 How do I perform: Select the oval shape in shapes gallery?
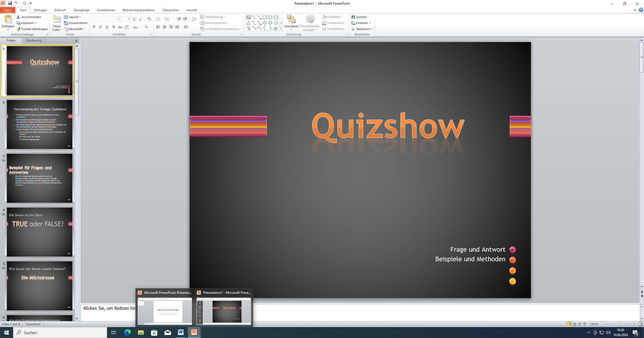tap(270, 17)
